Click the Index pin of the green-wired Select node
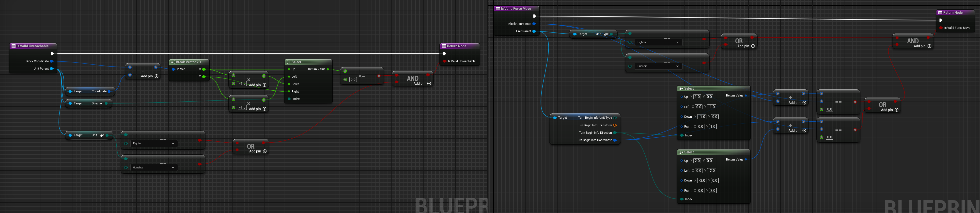This screenshot has height=213, width=980. coord(289,99)
